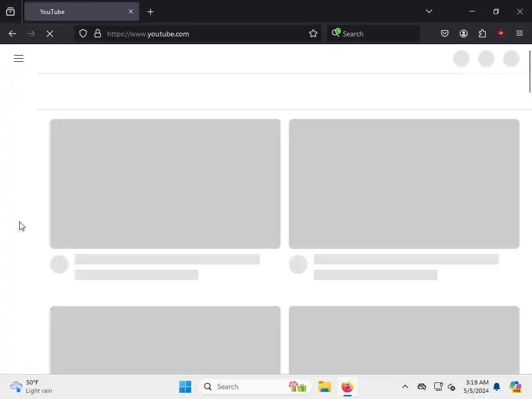Open the tracking protection shield icon
The width and height of the screenshot is (532, 399).
click(x=83, y=34)
